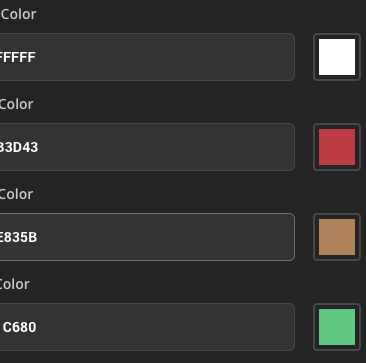Focus the hex field ending in C680
Viewport: 366px width, 363px height.
[147, 327]
